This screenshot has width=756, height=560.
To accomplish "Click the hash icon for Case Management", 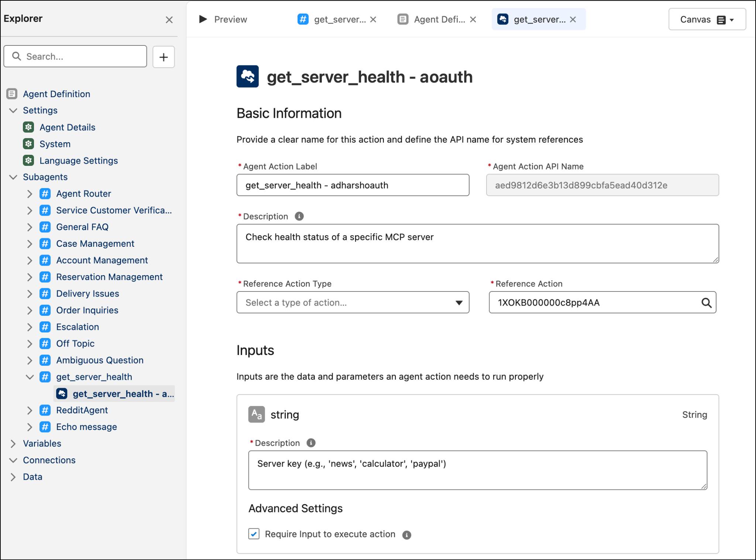I will tap(45, 243).
